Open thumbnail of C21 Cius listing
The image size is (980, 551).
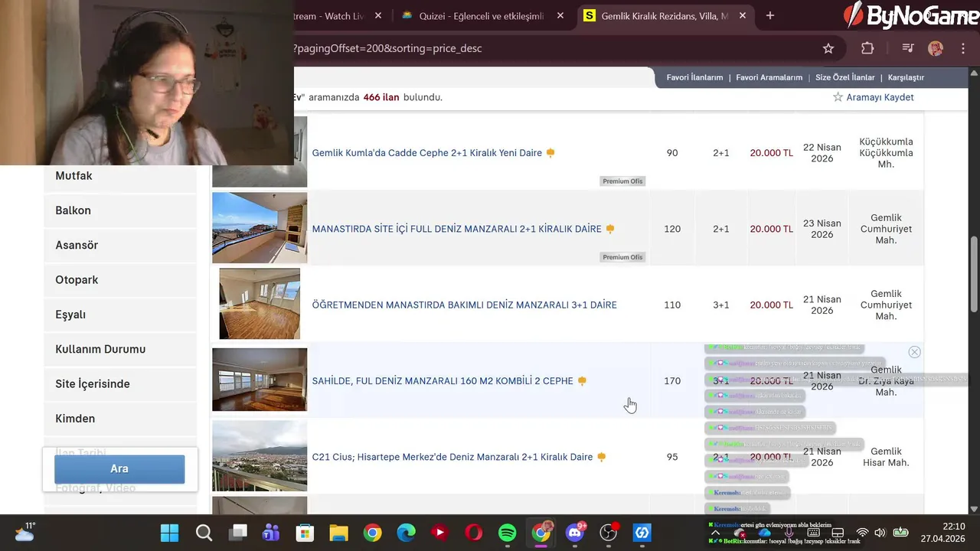pos(260,455)
